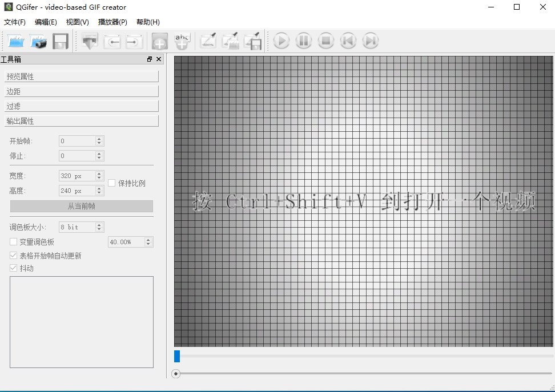
Task: Enable the 保持比例 keep-ratio checkbox
Action: pos(112,183)
